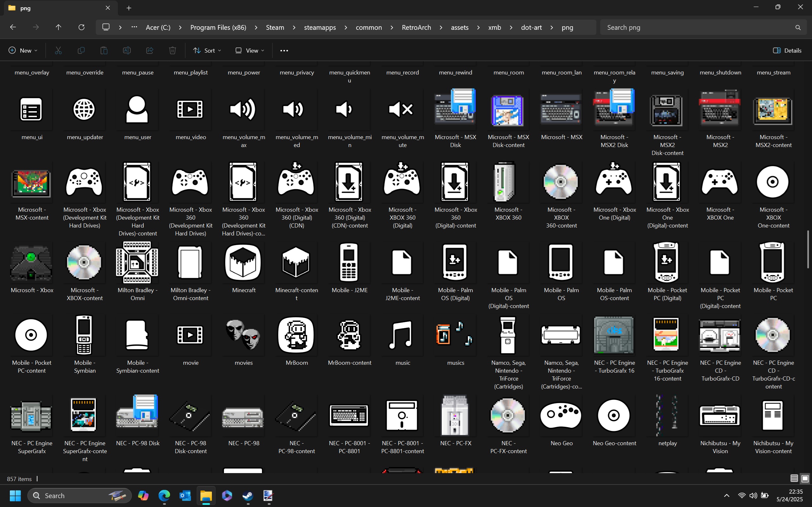Open the See more options menu
The image size is (812, 507).
284,50
